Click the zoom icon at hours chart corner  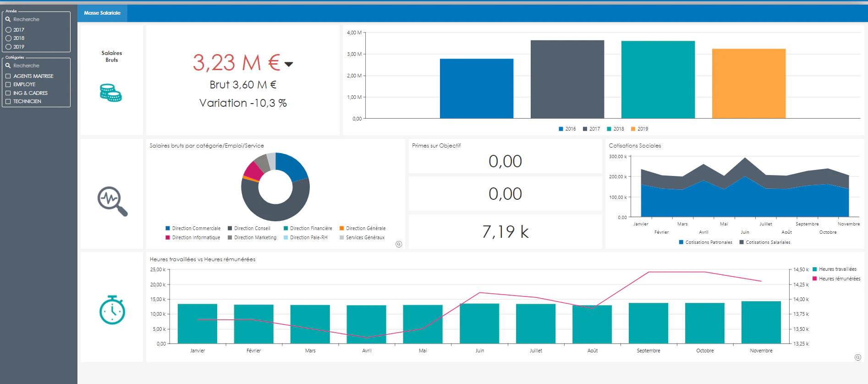click(858, 357)
